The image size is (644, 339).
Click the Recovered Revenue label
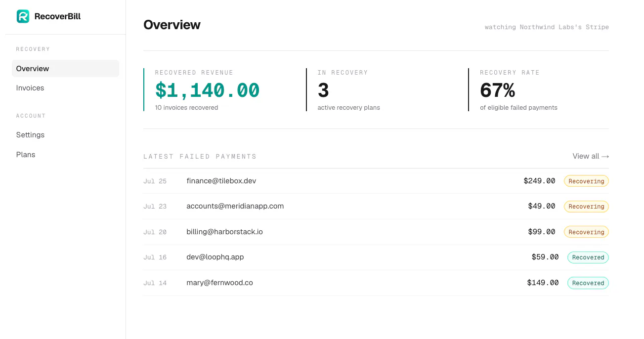tap(194, 73)
